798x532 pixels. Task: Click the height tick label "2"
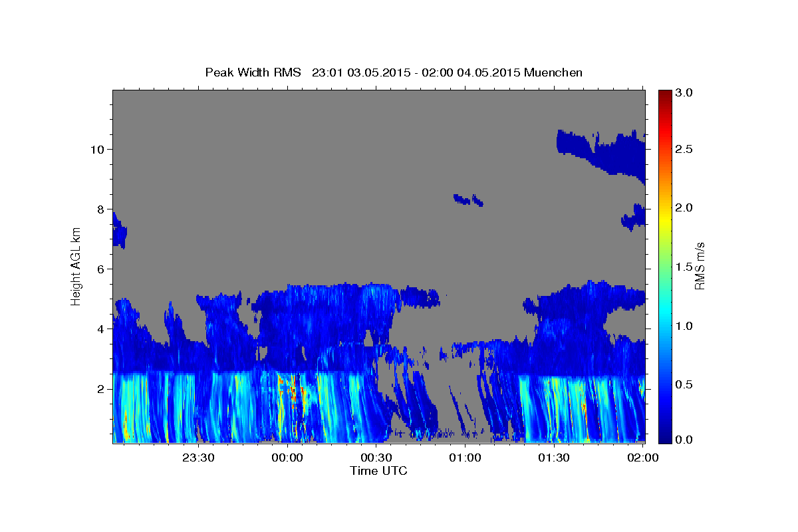click(x=100, y=388)
